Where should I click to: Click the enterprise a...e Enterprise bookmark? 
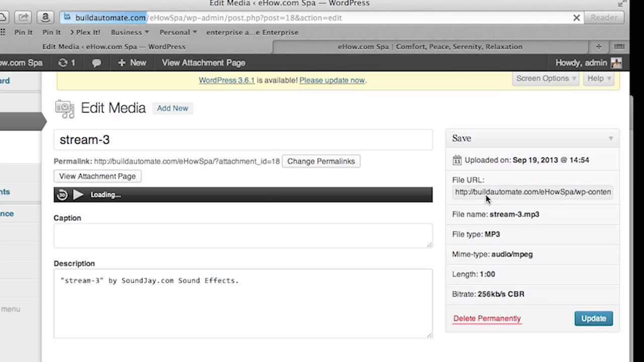(x=252, y=32)
